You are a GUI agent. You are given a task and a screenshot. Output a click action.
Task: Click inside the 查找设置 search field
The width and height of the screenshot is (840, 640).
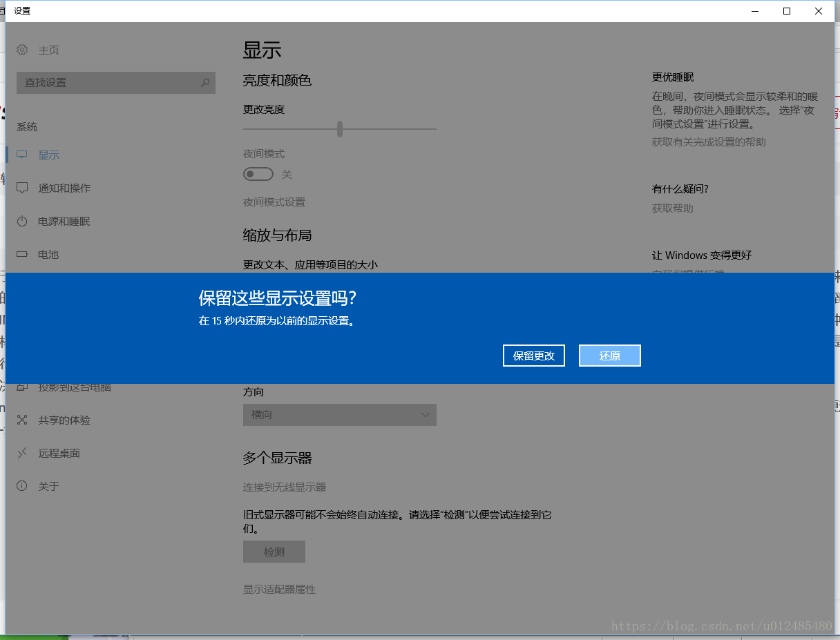111,82
